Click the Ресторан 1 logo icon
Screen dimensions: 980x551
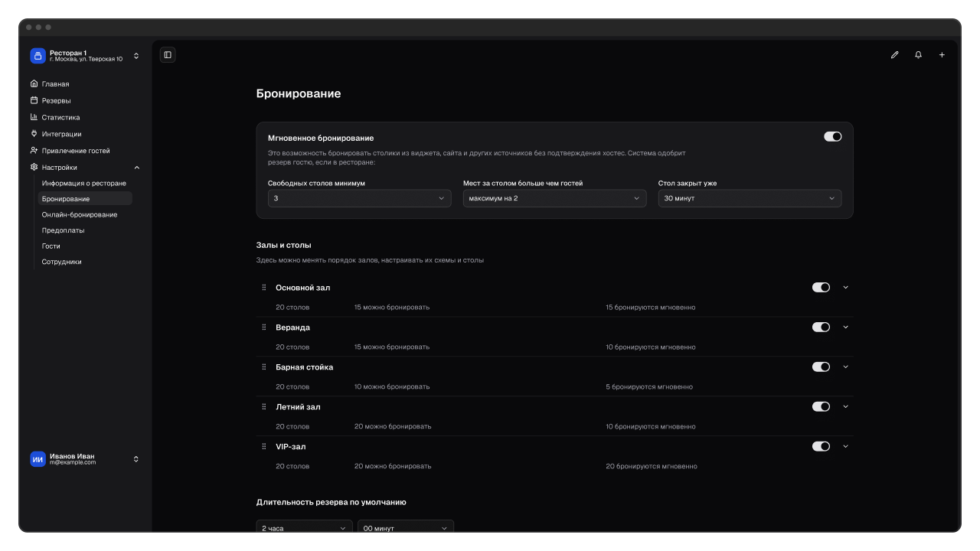[38, 56]
